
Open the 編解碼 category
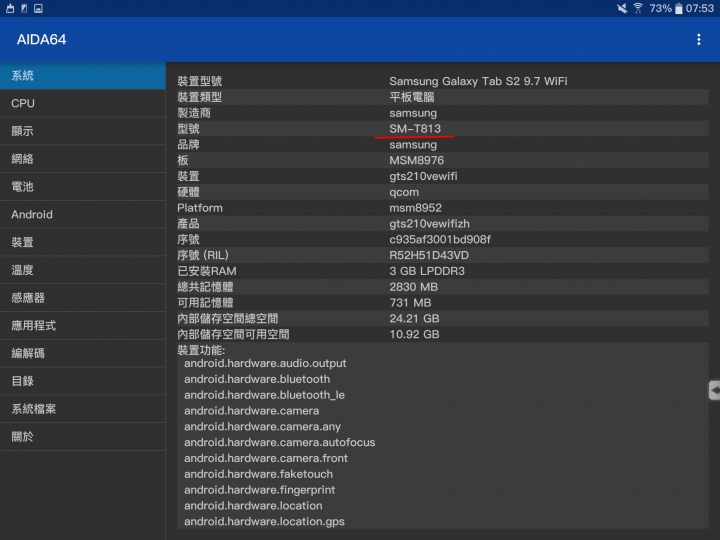pos(83,354)
